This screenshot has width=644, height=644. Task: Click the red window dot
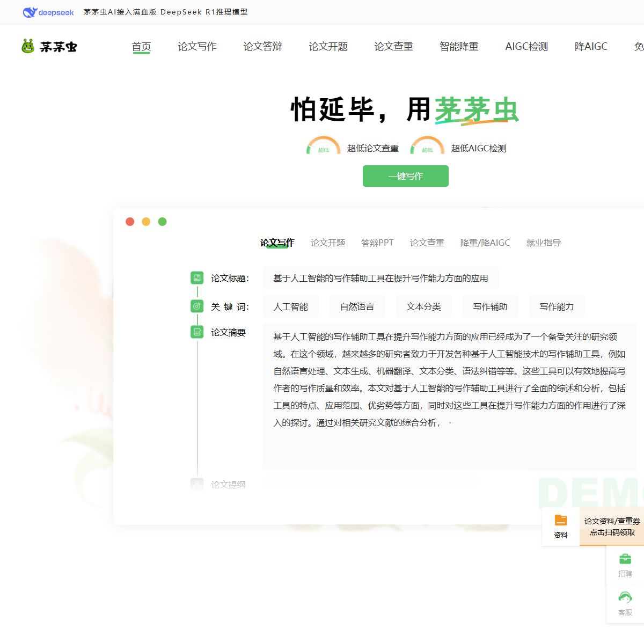point(130,222)
